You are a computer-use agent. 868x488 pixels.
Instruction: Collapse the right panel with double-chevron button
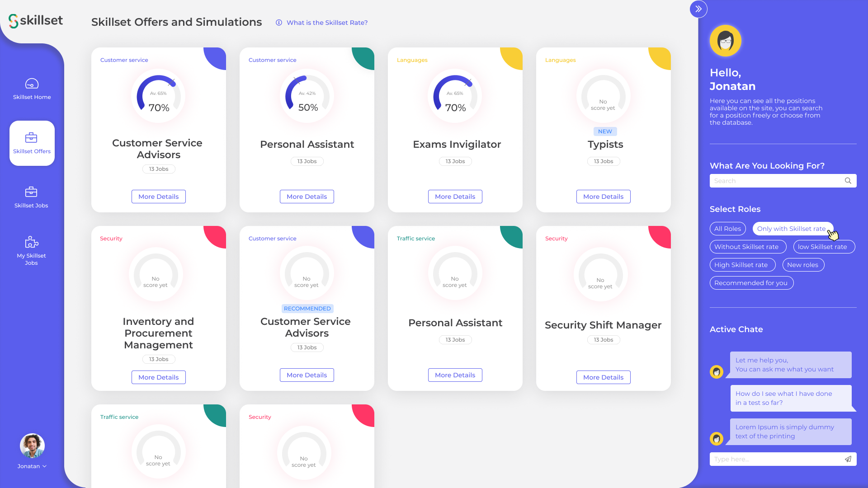coord(698,9)
